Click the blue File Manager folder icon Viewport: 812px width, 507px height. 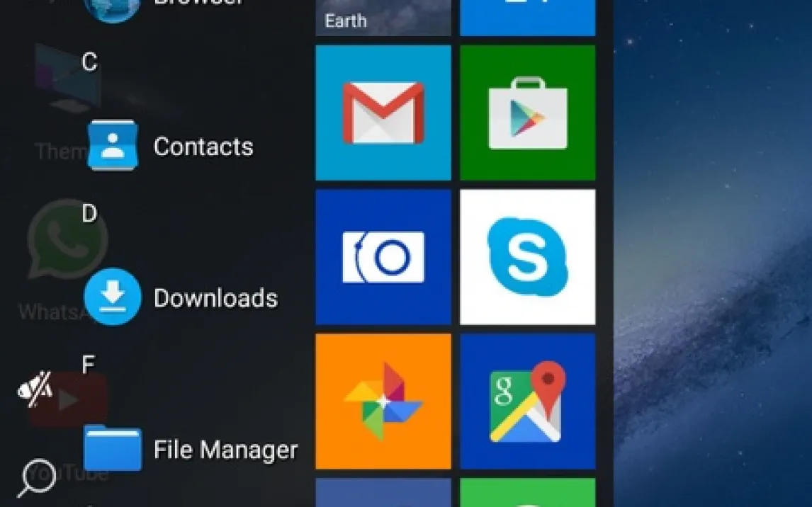pos(112,448)
